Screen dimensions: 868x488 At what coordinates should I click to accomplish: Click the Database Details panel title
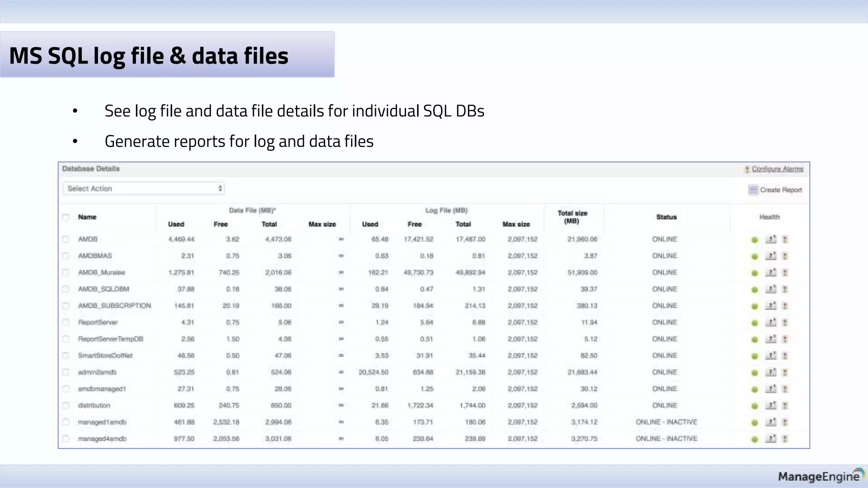pos(91,169)
